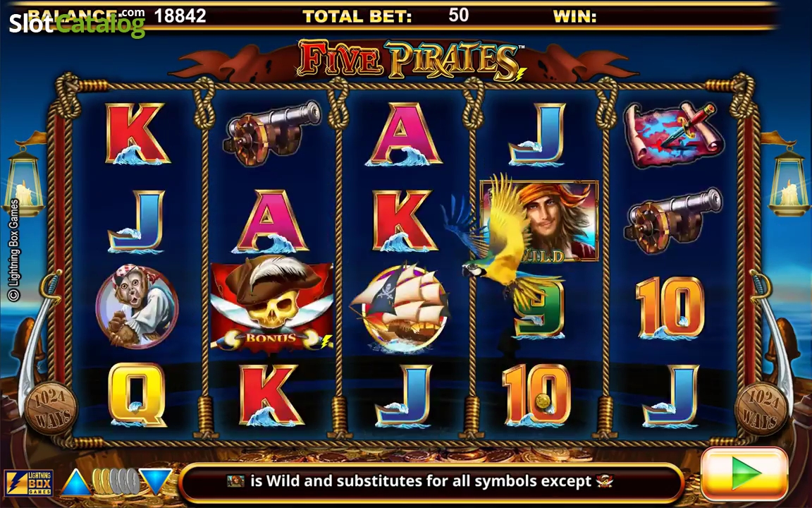Screen dimensions: 812x508
Task: Click the green 9 symbol on reel four
Action: tap(539, 308)
